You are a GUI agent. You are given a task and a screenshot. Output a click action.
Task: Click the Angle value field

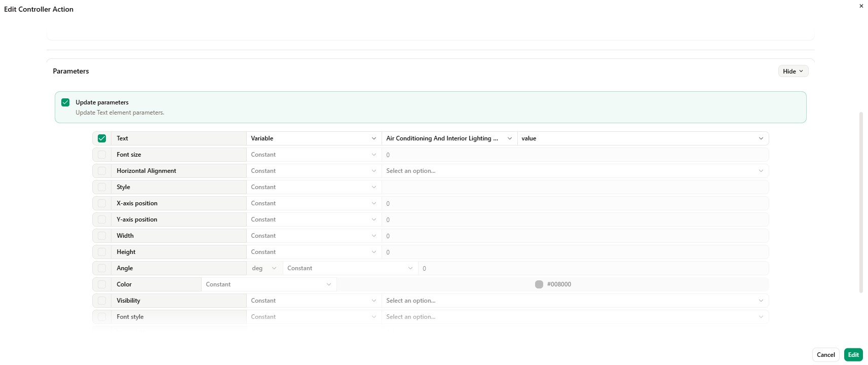point(593,268)
